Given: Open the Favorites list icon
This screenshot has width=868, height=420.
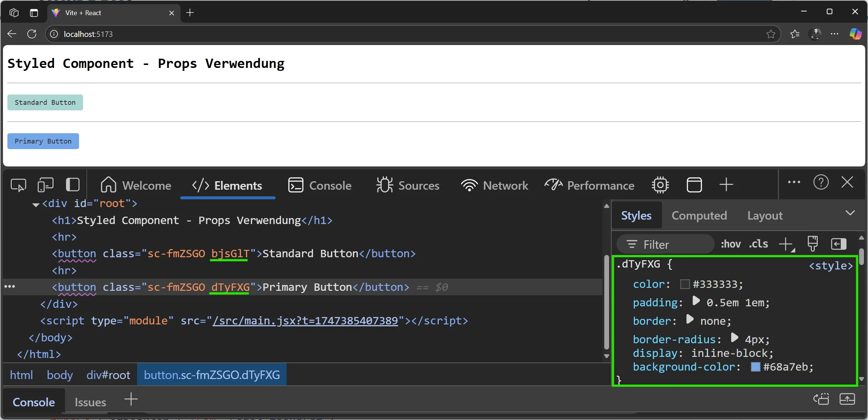Looking at the screenshot, I should (x=795, y=34).
